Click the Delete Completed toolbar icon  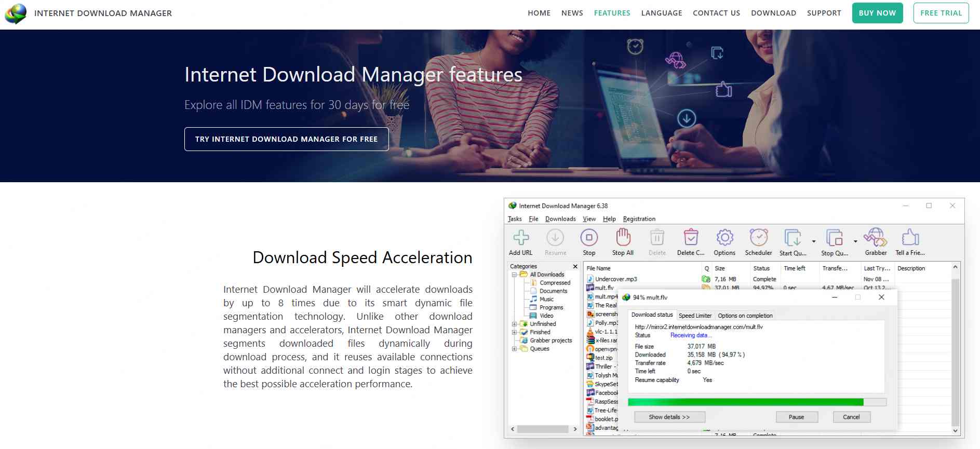click(691, 238)
